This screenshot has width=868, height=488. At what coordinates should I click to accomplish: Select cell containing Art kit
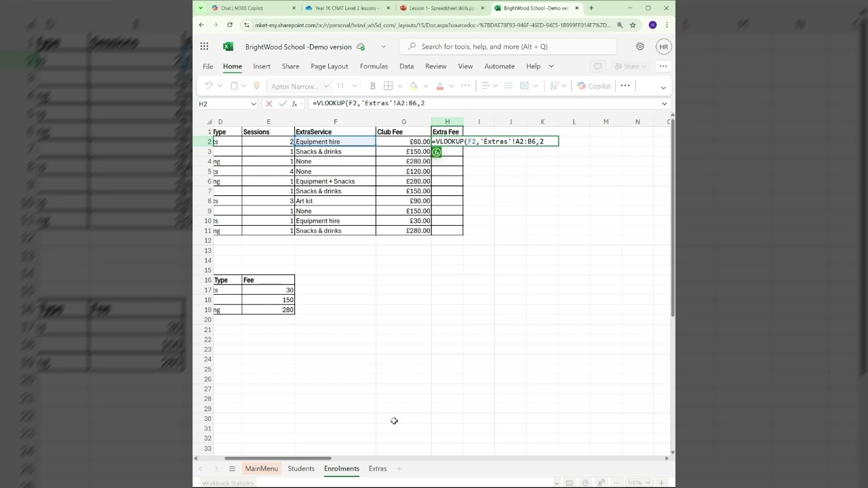click(x=335, y=201)
